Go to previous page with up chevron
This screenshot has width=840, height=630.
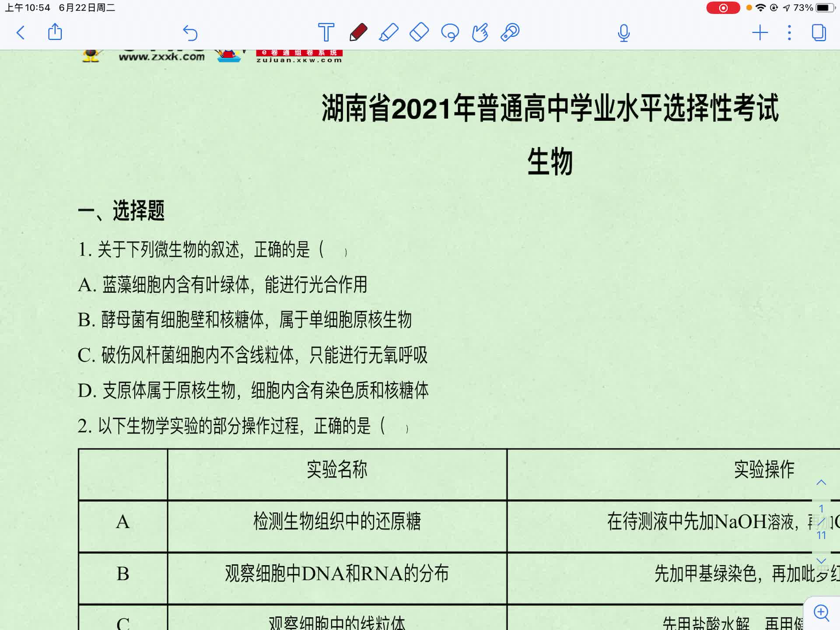[821, 483]
